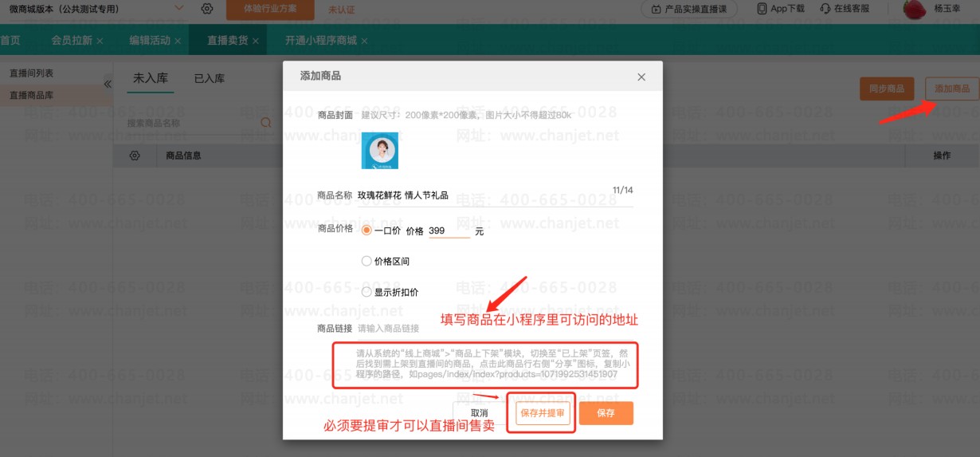Open 产品实操直播课 button
Screen dimensions: 980x457
pos(688,9)
